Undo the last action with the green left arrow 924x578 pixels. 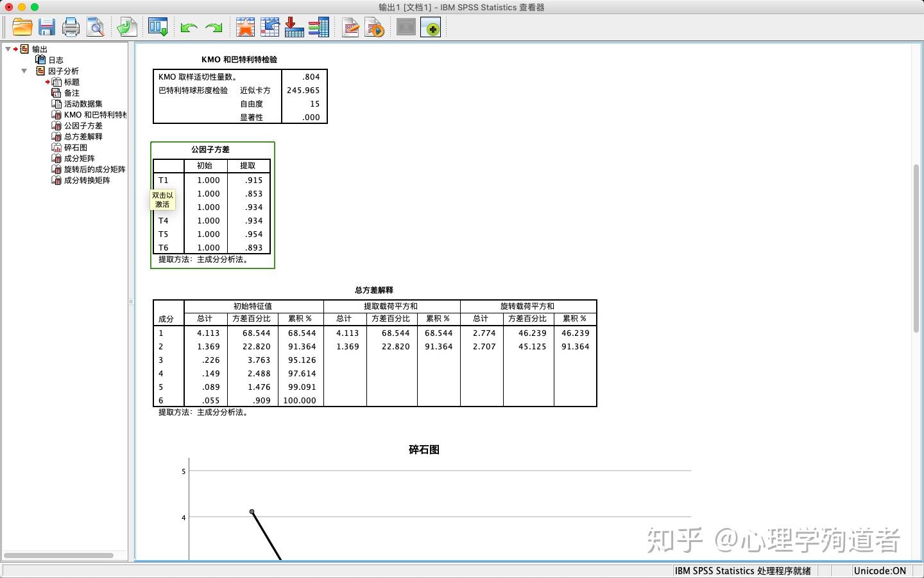pyautogui.click(x=189, y=28)
